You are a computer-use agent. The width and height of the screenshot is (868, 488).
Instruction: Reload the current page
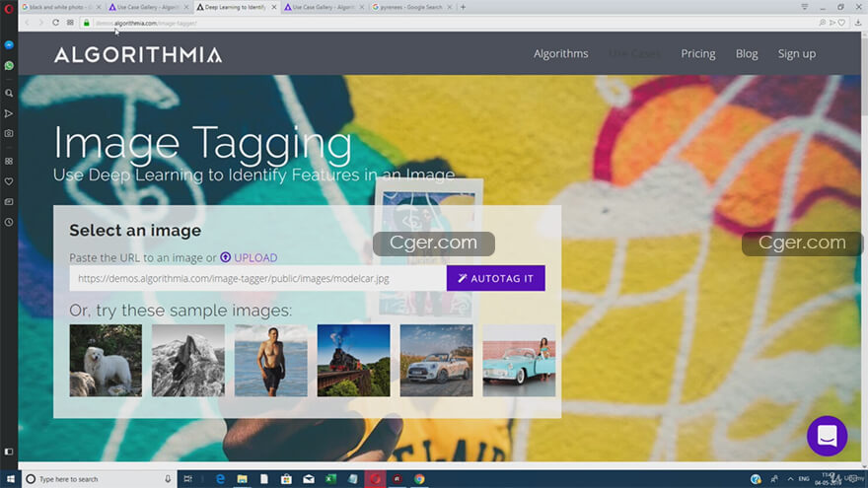(55, 23)
